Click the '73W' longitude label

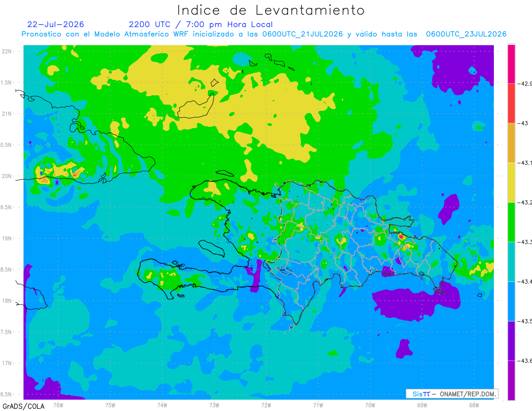[214, 405]
